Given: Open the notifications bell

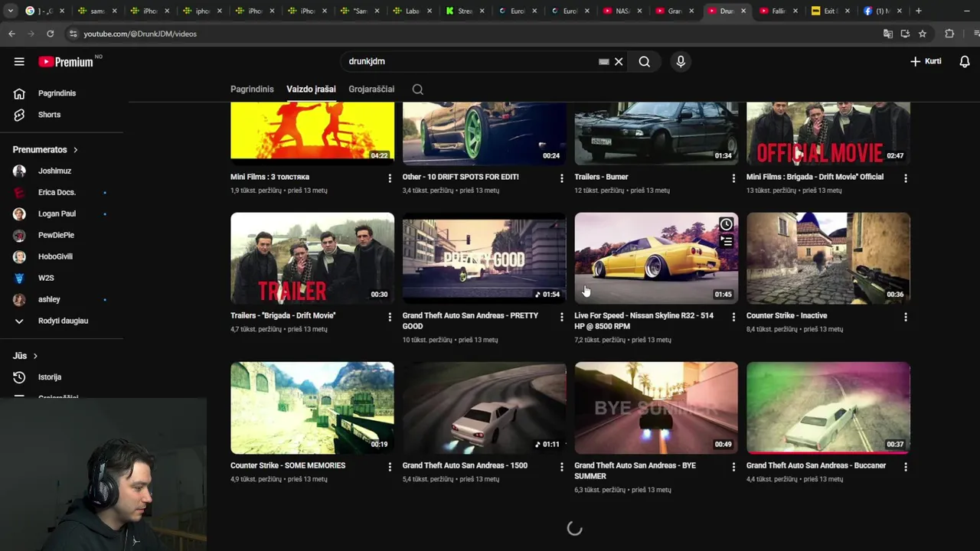Looking at the screenshot, I should click(x=965, y=61).
